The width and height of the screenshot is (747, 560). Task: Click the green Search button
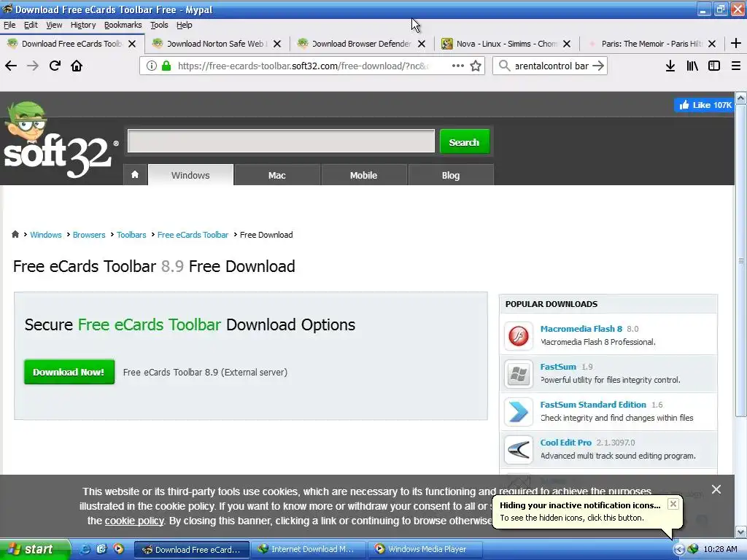pos(465,141)
